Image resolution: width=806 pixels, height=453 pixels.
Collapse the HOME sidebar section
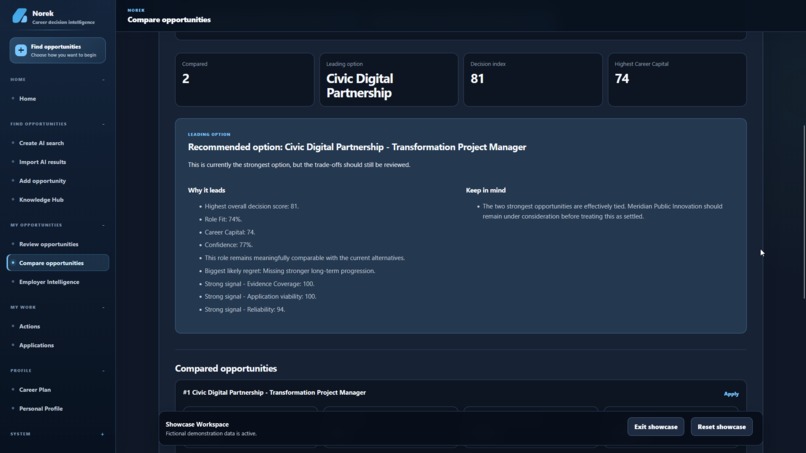tap(103, 80)
